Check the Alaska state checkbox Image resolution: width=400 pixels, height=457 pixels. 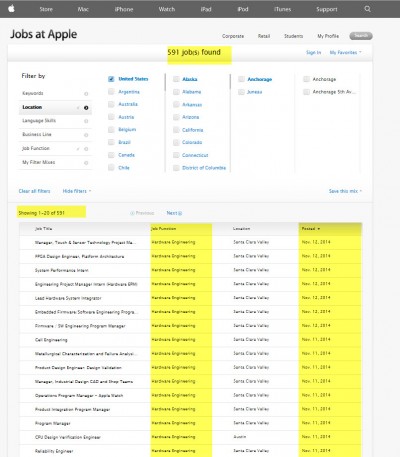(x=176, y=79)
